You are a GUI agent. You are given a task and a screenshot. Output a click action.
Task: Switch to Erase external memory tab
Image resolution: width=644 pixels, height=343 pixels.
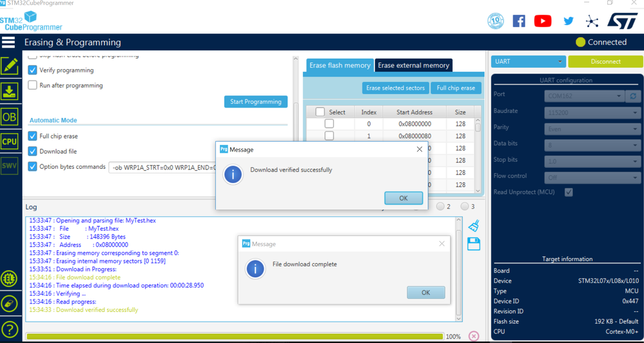(x=414, y=65)
